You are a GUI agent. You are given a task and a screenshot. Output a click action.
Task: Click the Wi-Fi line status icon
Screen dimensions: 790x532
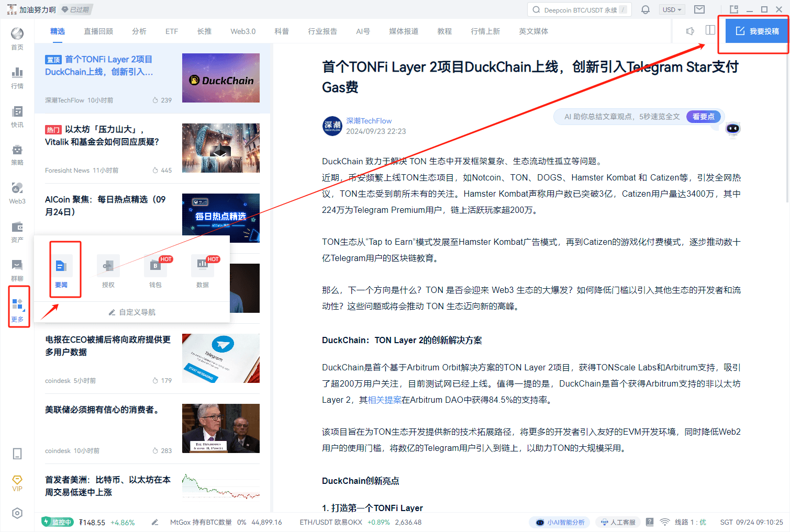click(665, 522)
